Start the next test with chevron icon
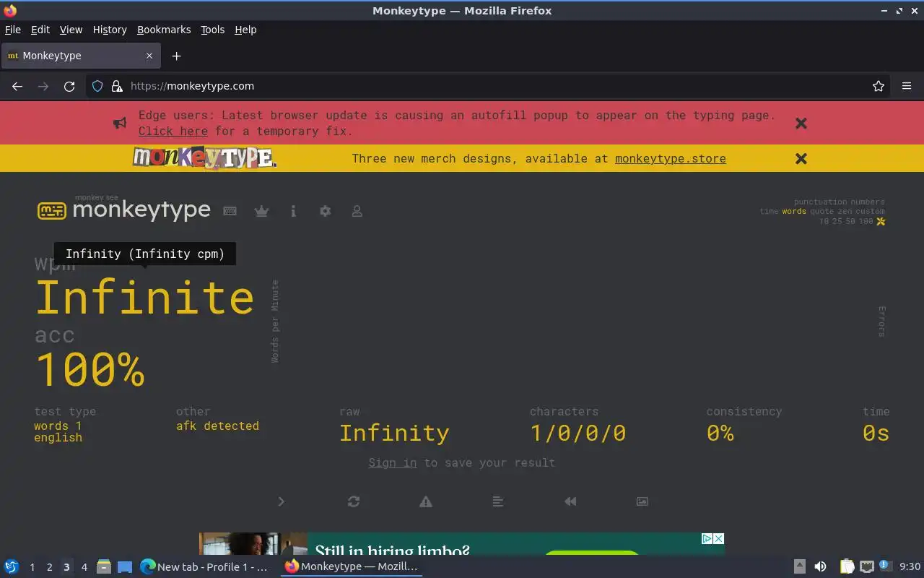Image resolution: width=924 pixels, height=578 pixels. [282, 501]
